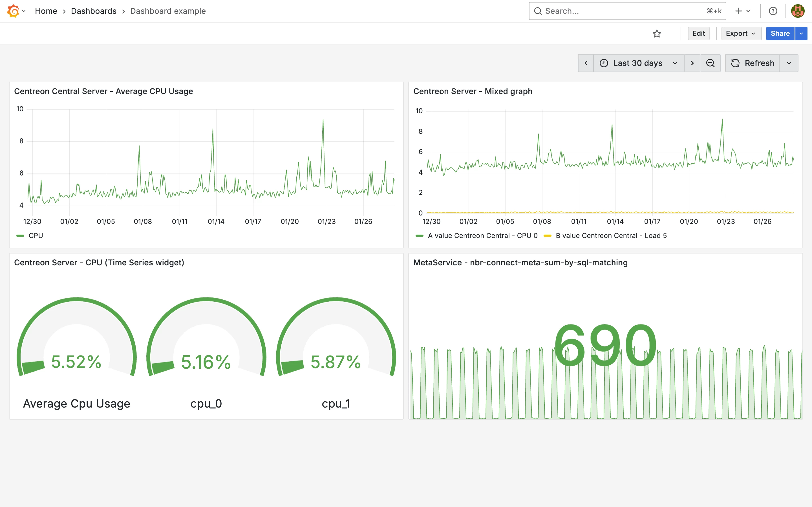Expand the Export dropdown

(x=741, y=34)
